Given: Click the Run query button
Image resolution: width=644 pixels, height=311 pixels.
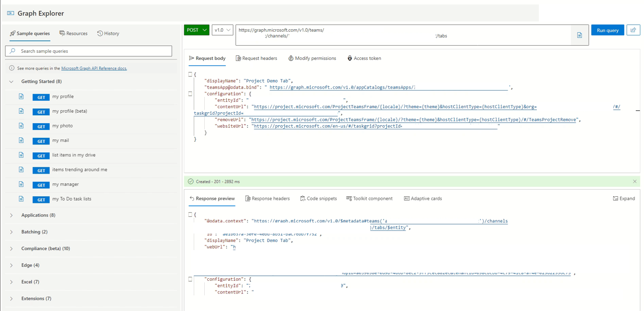Looking at the screenshot, I should click(x=608, y=30).
